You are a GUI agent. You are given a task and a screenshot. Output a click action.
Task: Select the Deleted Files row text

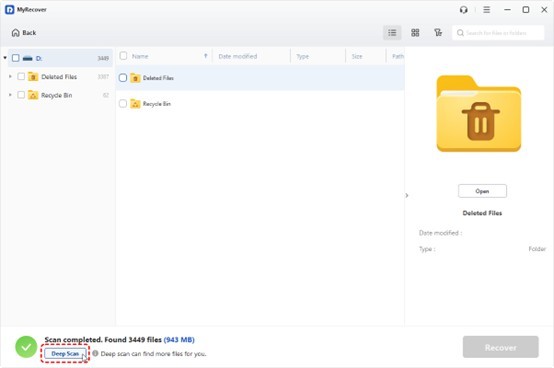click(158, 78)
